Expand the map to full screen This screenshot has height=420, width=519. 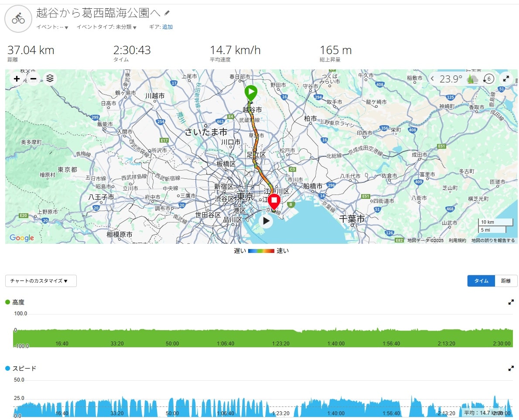coord(506,79)
